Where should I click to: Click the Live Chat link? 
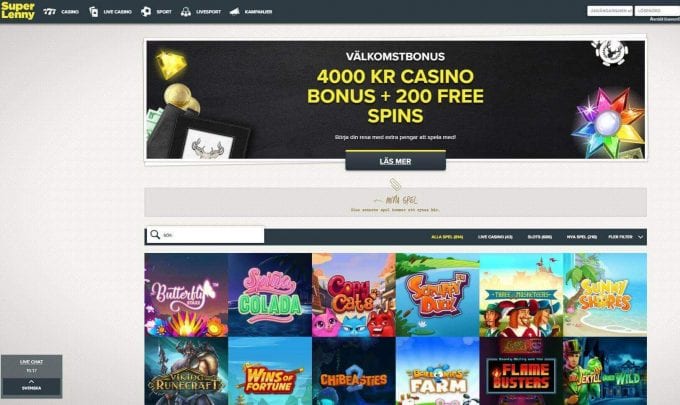tap(31, 362)
